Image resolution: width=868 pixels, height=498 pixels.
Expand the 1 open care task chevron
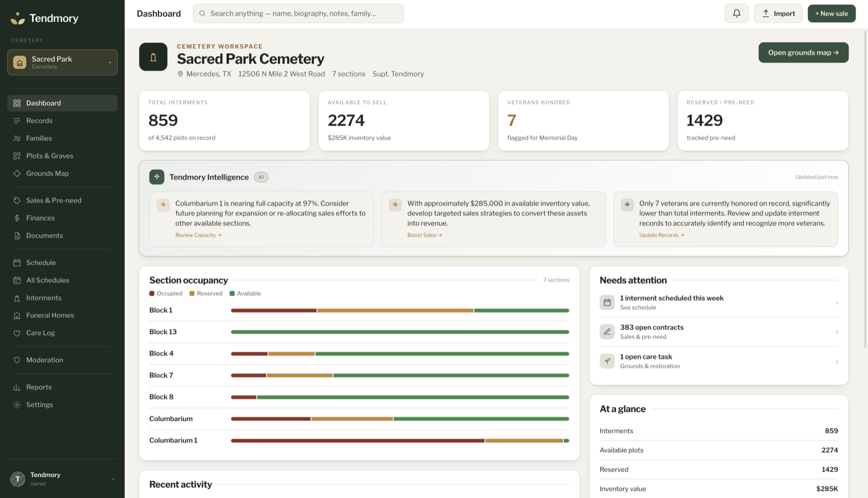click(x=837, y=361)
